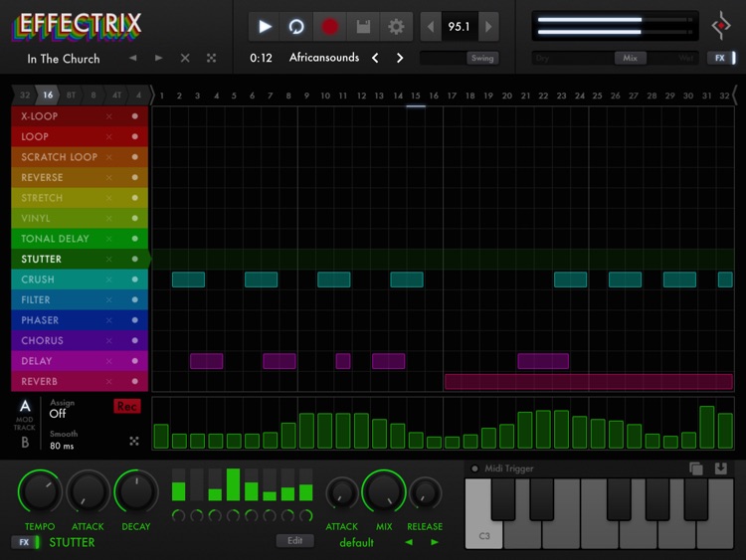
Task: Clear the REVERB track with its X
Action: point(109,382)
